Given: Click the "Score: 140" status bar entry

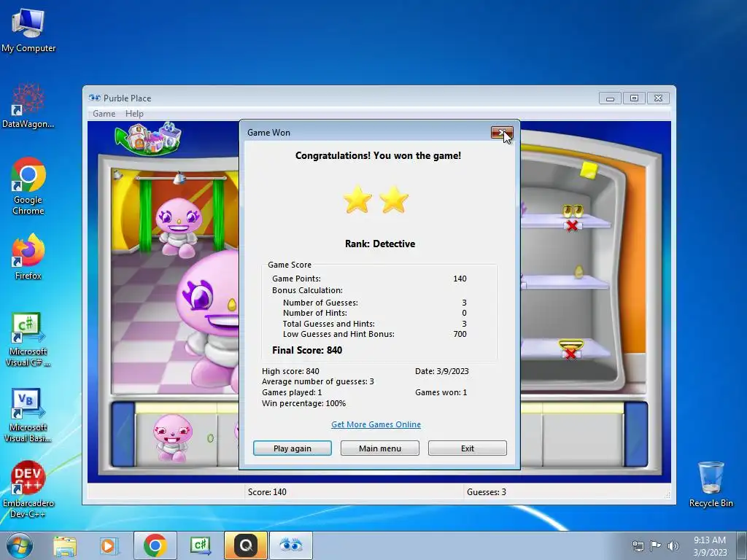Looking at the screenshot, I should click(x=267, y=492).
